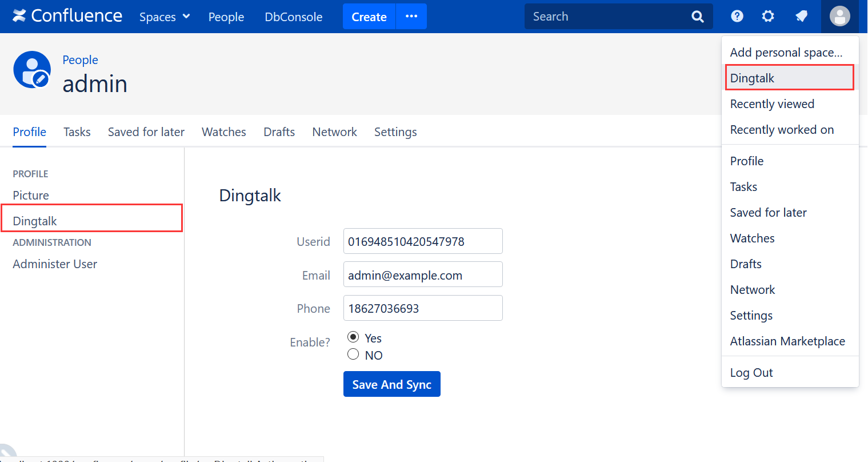Switch to the Drafts tab
Image resolution: width=868 pixels, height=462 pixels.
(x=279, y=132)
